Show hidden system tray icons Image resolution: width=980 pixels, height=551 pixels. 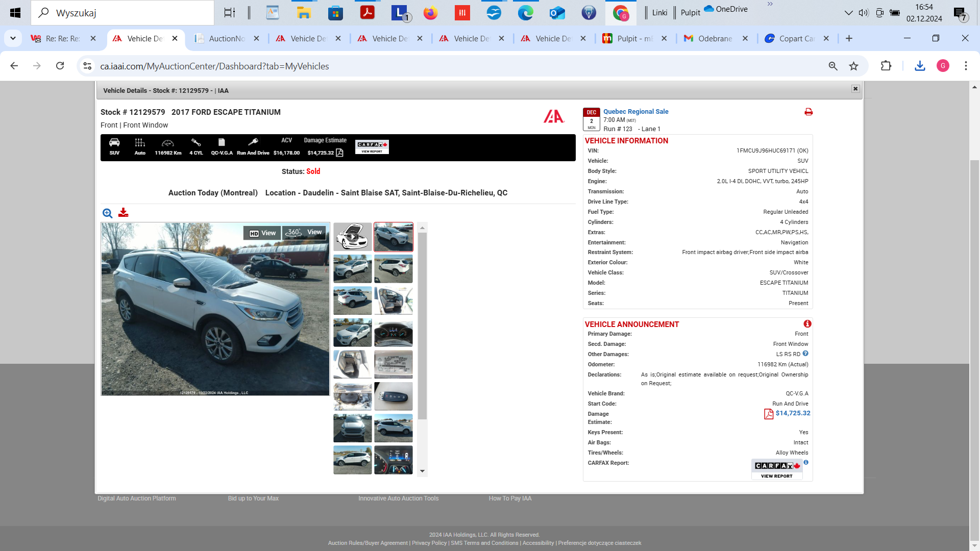click(x=848, y=13)
